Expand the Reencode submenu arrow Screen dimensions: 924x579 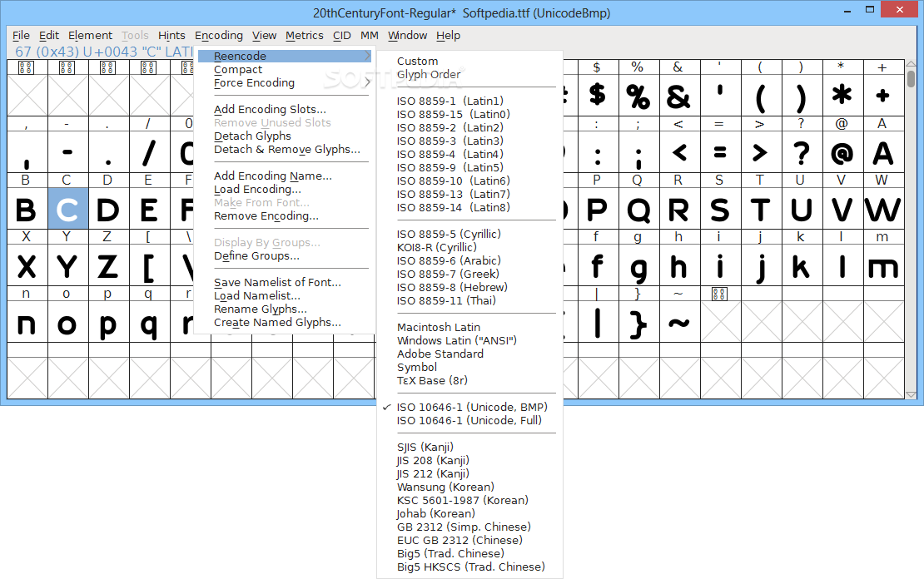click(x=368, y=56)
